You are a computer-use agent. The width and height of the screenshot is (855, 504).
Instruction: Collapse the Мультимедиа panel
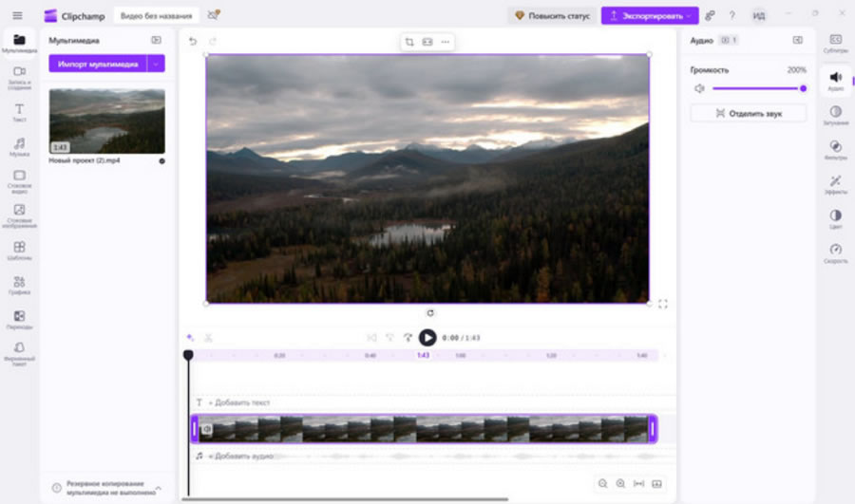[x=156, y=40]
